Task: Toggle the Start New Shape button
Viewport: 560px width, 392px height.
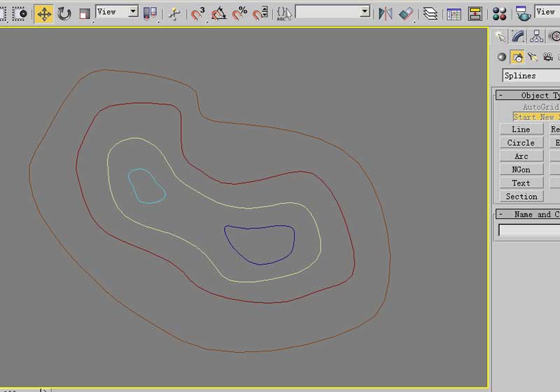Action: coord(536,117)
